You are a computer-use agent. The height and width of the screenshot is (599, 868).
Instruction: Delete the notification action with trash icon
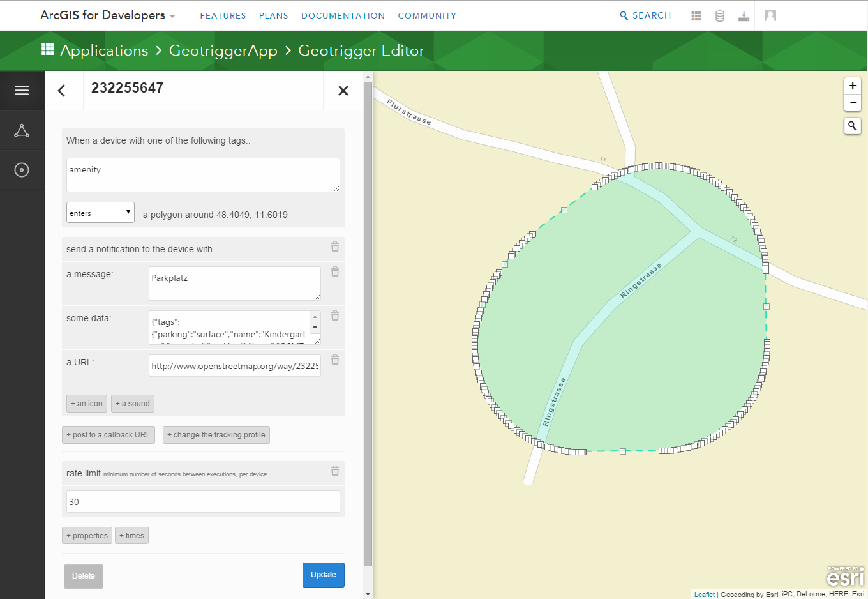335,246
